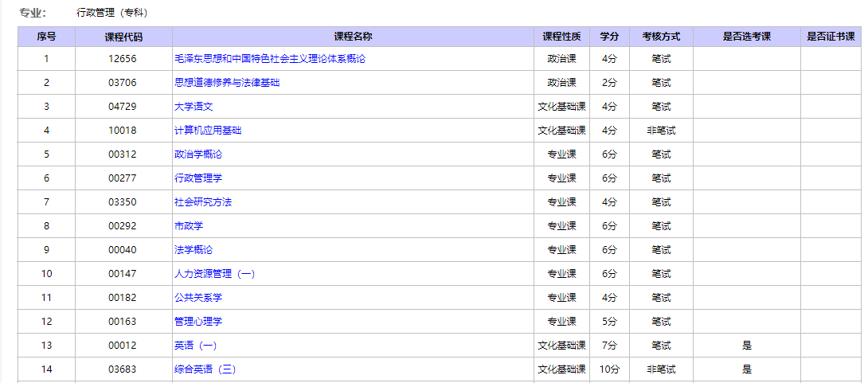This screenshot has width=868, height=383.
Task: Click the 管理心理学 course link
Action: coord(198,322)
